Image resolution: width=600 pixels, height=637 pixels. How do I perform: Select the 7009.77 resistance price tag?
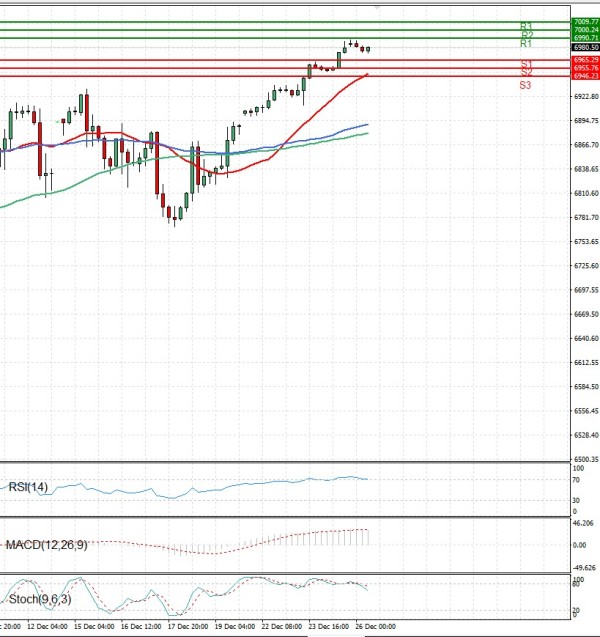pos(585,21)
